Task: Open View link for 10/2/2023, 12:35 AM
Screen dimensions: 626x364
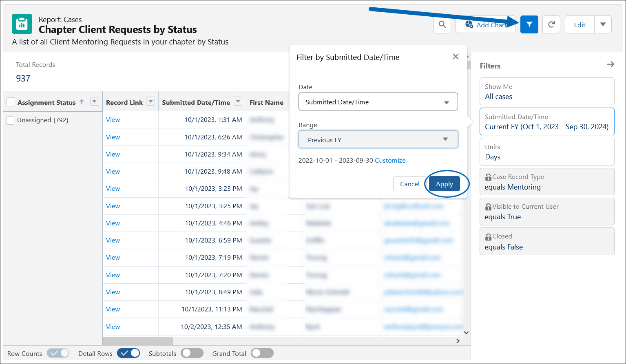Action: point(113,326)
